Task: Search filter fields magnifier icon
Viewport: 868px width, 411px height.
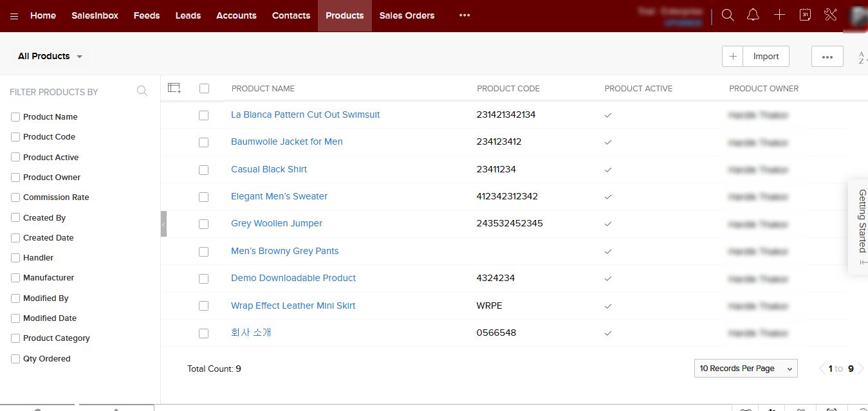Action: [x=142, y=91]
